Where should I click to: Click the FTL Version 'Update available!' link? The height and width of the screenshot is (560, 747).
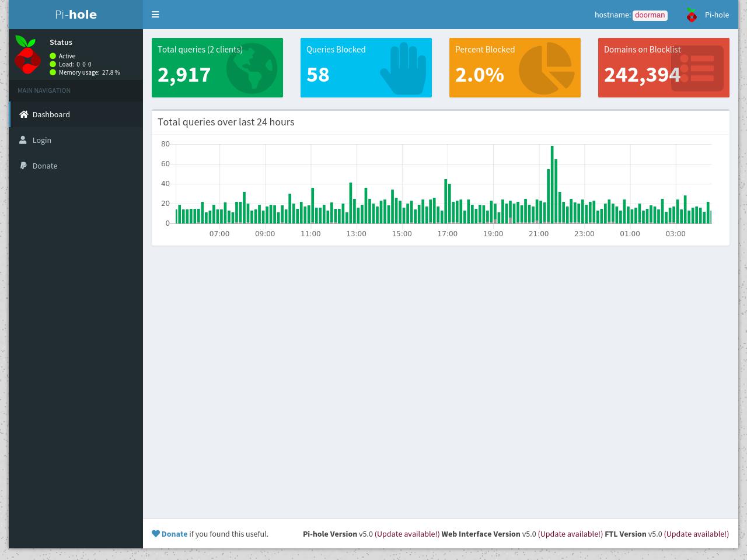(x=696, y=534)
